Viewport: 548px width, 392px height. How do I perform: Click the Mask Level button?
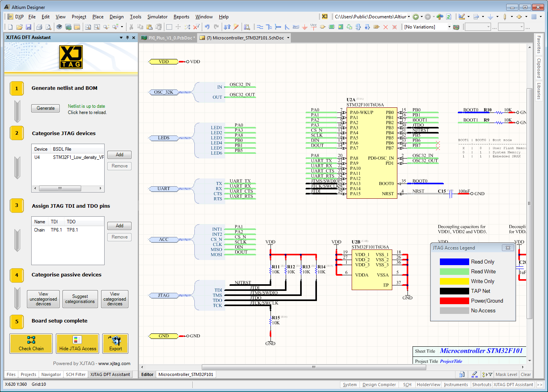point(506,374)
